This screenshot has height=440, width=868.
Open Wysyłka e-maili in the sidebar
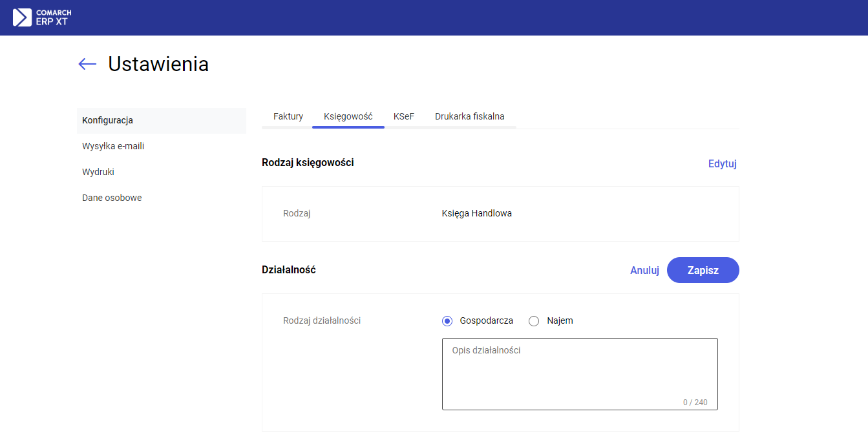click(113, 146)
